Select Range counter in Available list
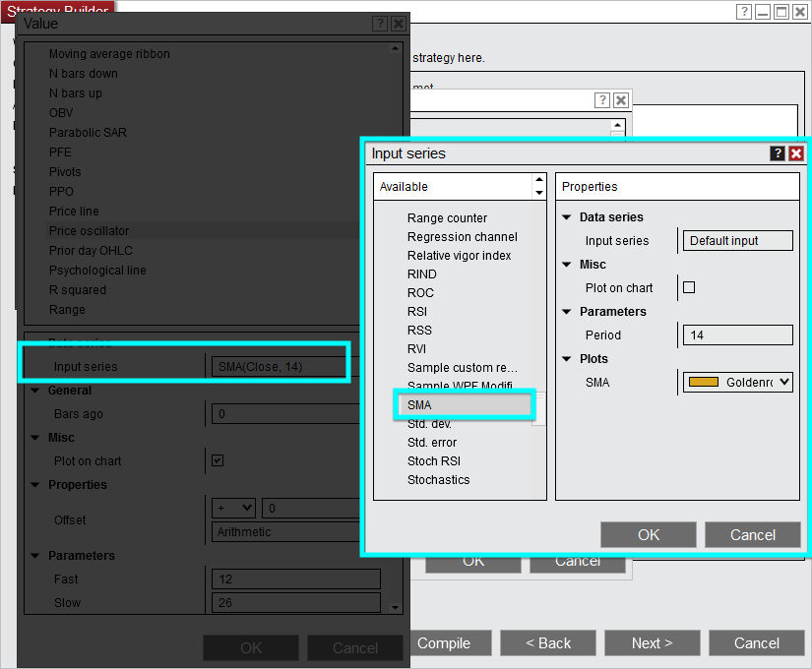The image size is (812, 669). click(x=447, y=218)
